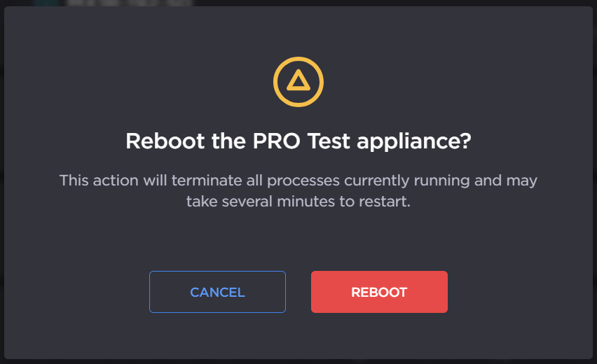Click the word "take" starting the second line

200,202
